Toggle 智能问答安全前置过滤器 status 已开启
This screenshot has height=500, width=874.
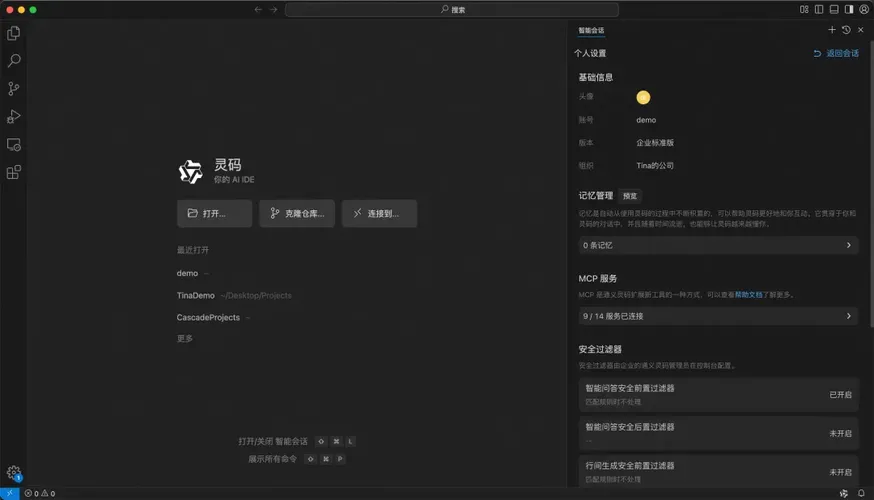[x=840, y=395]
